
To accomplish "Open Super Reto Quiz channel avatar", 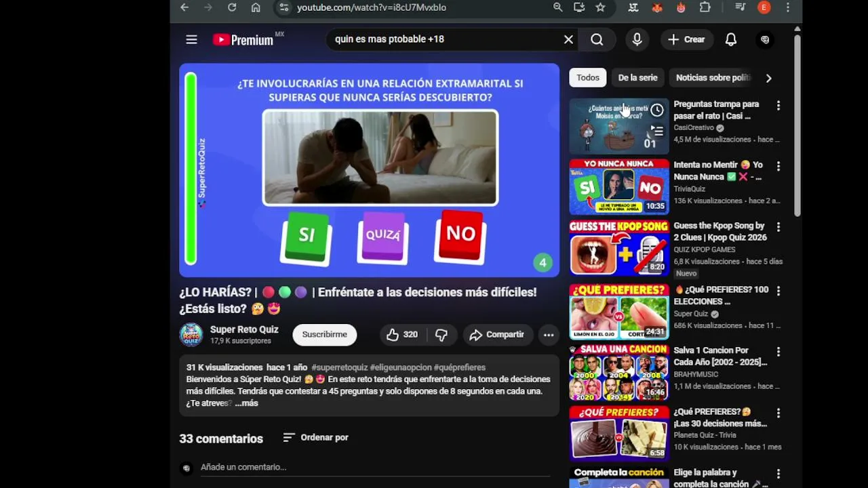I will coord(191,334).
